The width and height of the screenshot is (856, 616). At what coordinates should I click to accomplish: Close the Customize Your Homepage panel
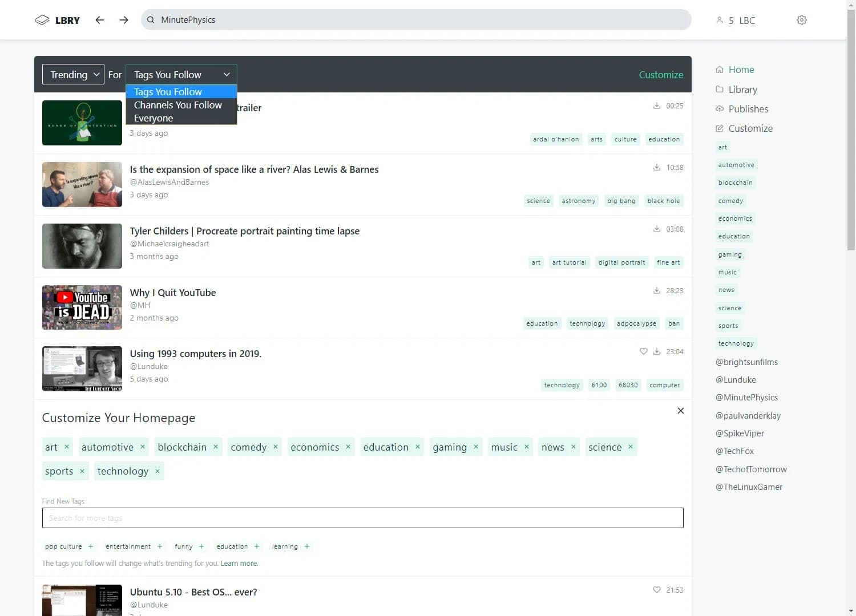point(681,411)
